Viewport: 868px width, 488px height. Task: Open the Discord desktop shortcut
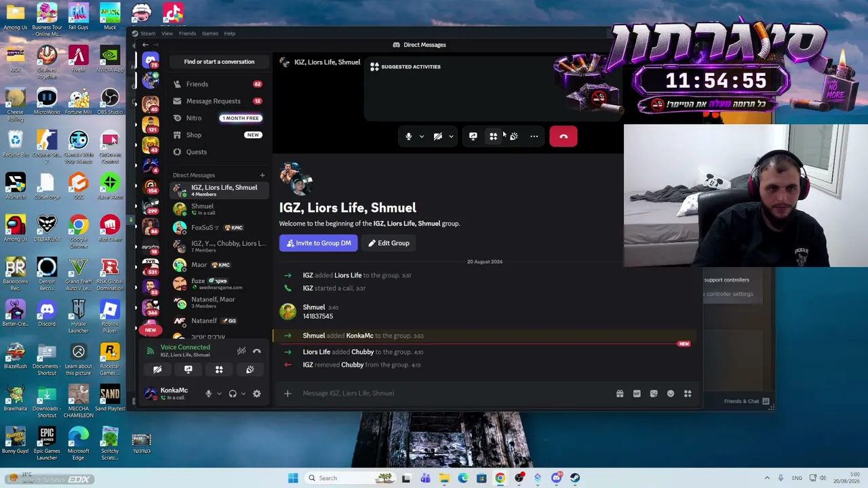47,314
